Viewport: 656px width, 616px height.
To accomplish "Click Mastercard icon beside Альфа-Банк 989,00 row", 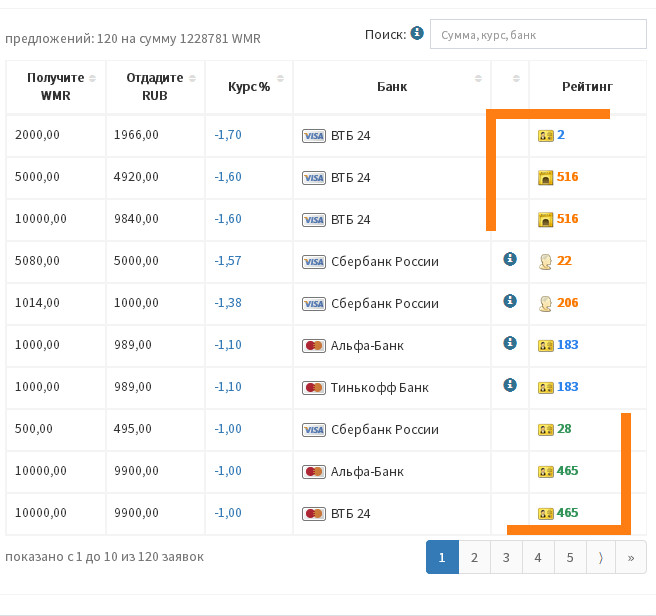I will [x=314, y=346].
